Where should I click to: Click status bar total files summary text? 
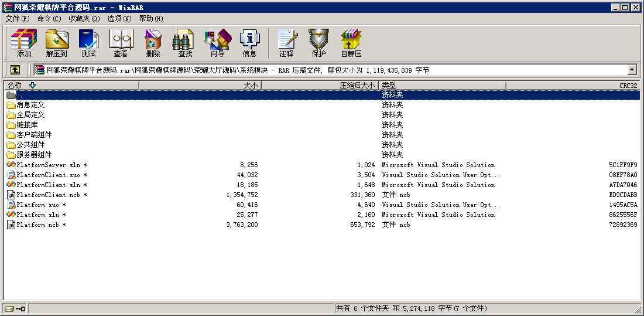click(412, 308)
